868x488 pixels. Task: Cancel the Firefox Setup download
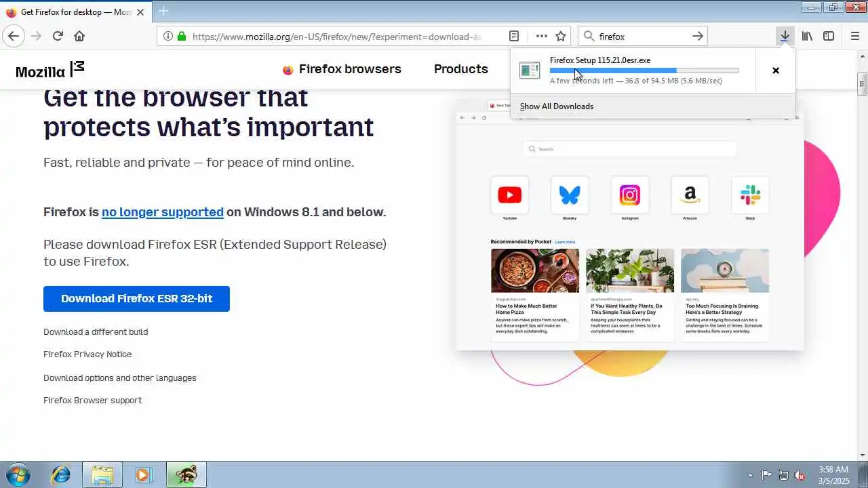tap(776, 70)
